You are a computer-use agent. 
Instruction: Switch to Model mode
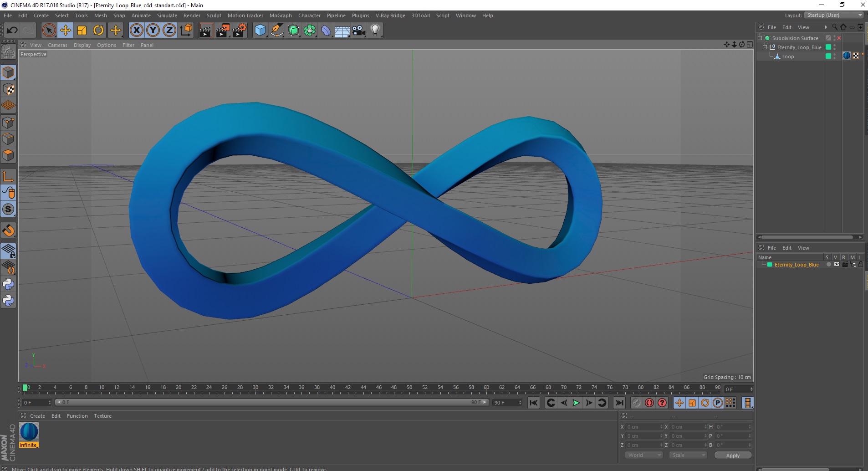pos(8,73)
